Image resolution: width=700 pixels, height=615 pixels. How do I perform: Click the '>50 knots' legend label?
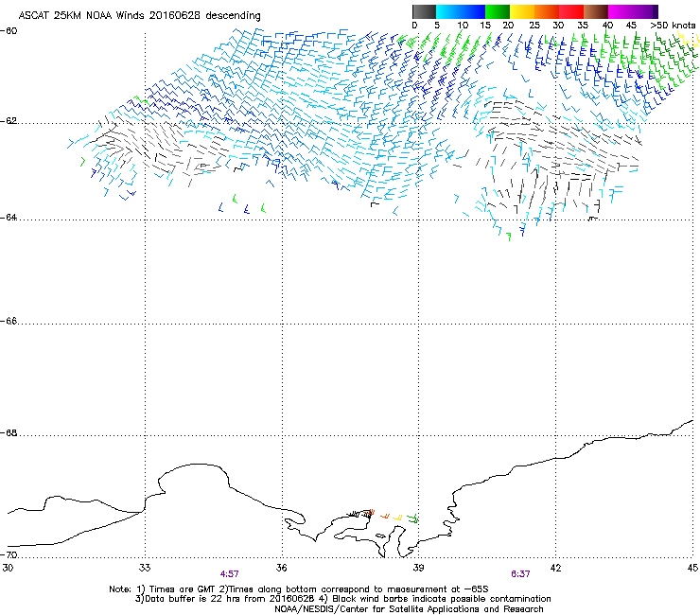pyautogui.click(x=673, y=25)
